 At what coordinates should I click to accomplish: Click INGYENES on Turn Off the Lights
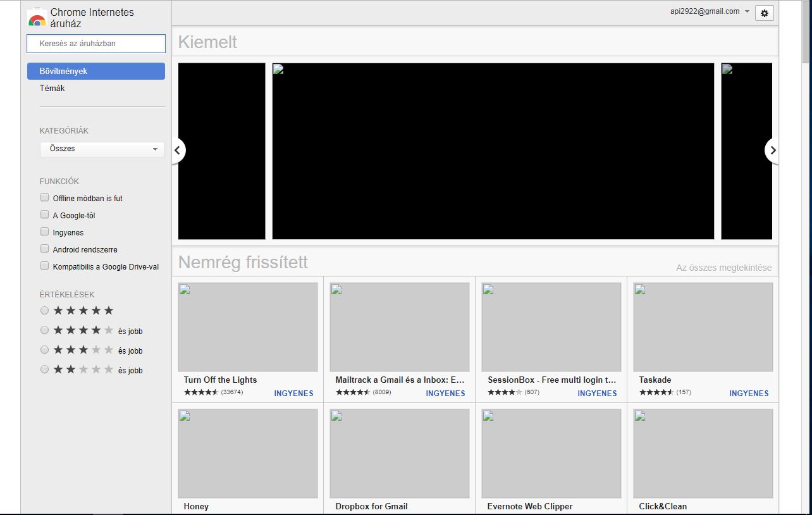click(293, 394)
